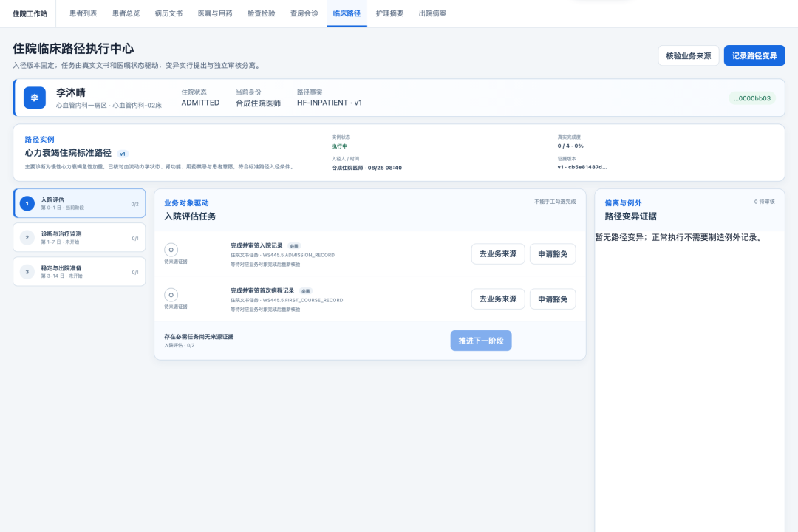Image resolution: width=798 pixels, height=532 pixels.
Task: Click the v1 badge beside 心力衰竭住院标准路径
Action: (123, 154)
